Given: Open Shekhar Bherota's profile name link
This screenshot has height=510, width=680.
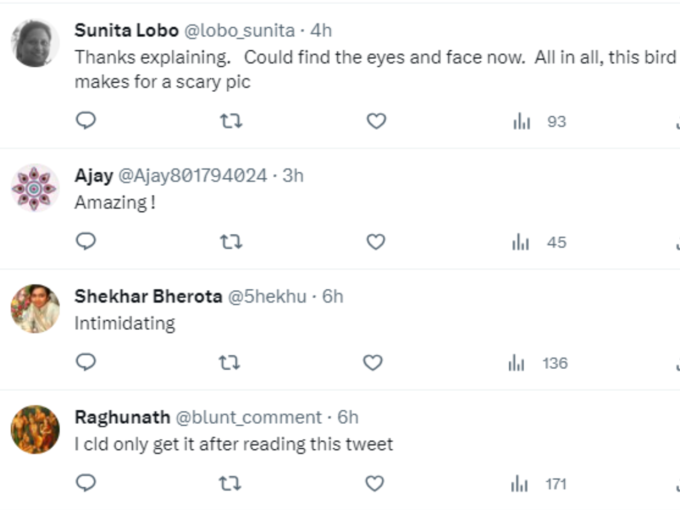Looking at the screenshot, I should pyautogui.click(x=148, y=296).
